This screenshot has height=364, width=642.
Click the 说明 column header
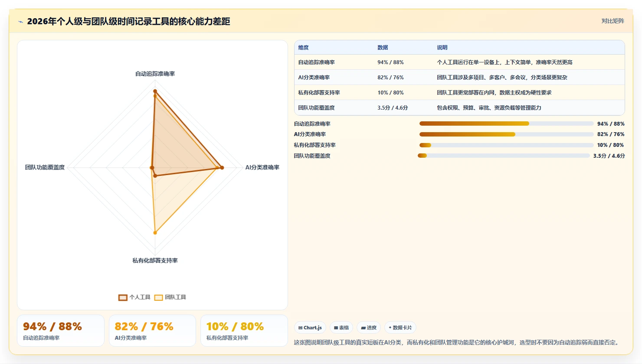tap(442, 48)
